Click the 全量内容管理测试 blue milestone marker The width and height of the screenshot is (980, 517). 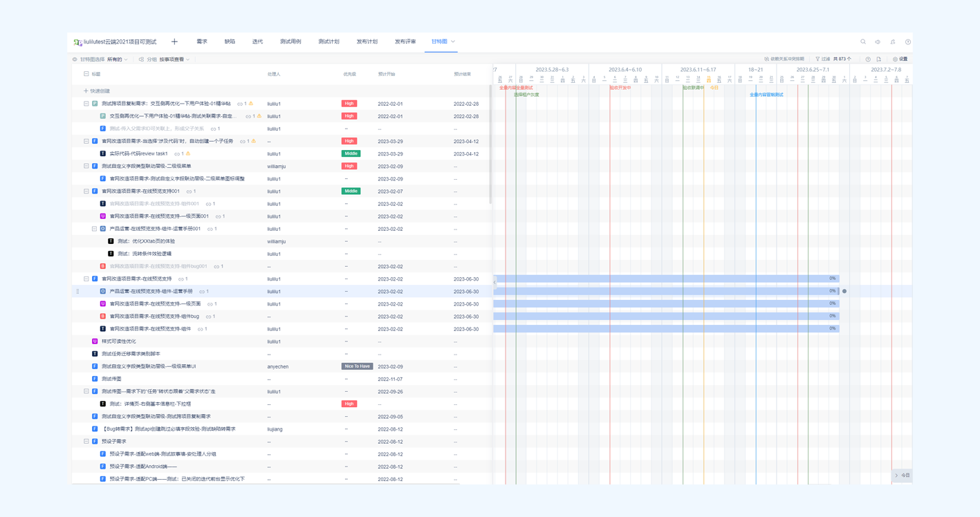[766, 95]
